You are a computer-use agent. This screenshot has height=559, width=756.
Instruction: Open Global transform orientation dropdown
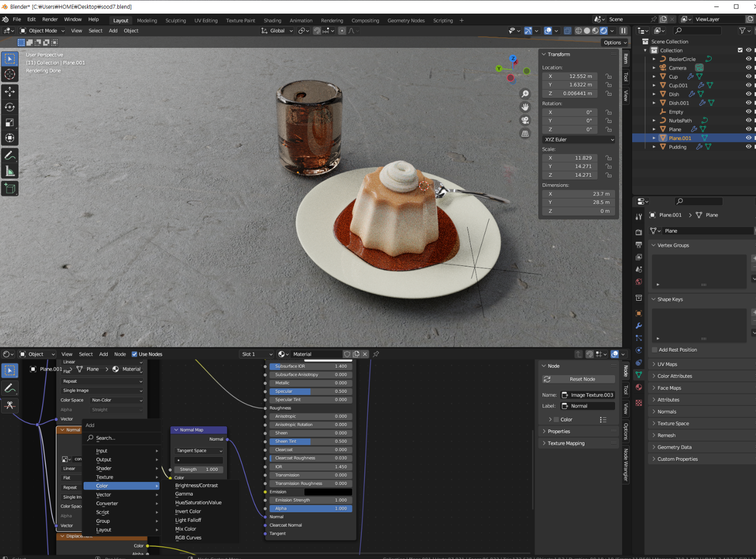pyautogui.click(x=277, y=31)
